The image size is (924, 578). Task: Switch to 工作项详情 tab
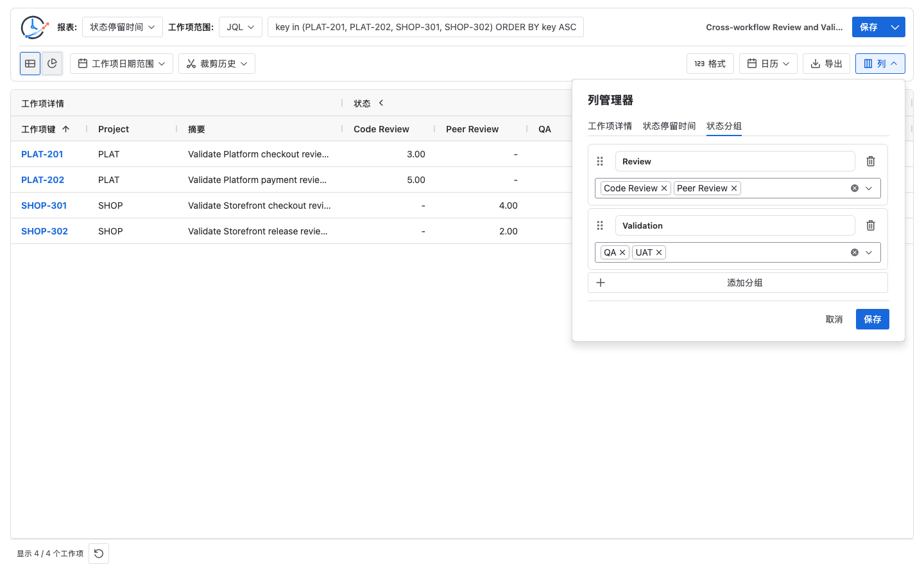pyautogui.click(x=610, y=126)
